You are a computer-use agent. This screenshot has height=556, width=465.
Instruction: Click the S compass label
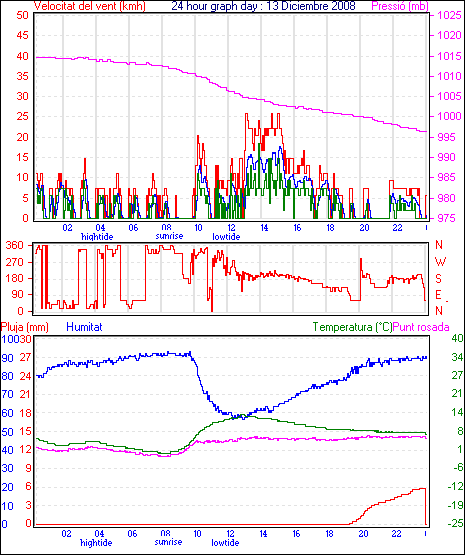[x=438, y=279]
